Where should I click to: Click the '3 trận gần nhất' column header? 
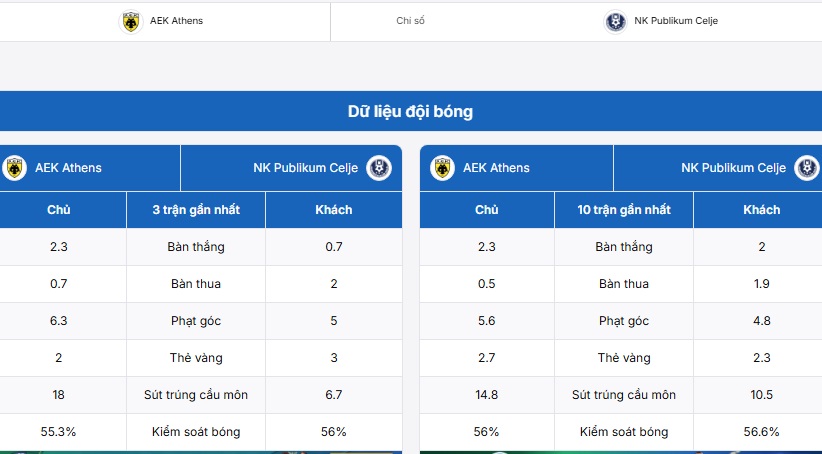(196, 210)
